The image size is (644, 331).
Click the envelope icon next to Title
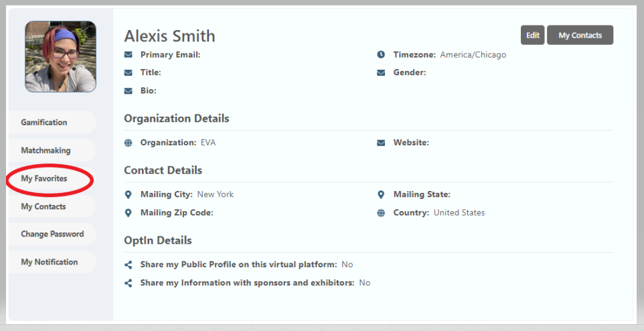pyautogui.click(x=128, y=72)
